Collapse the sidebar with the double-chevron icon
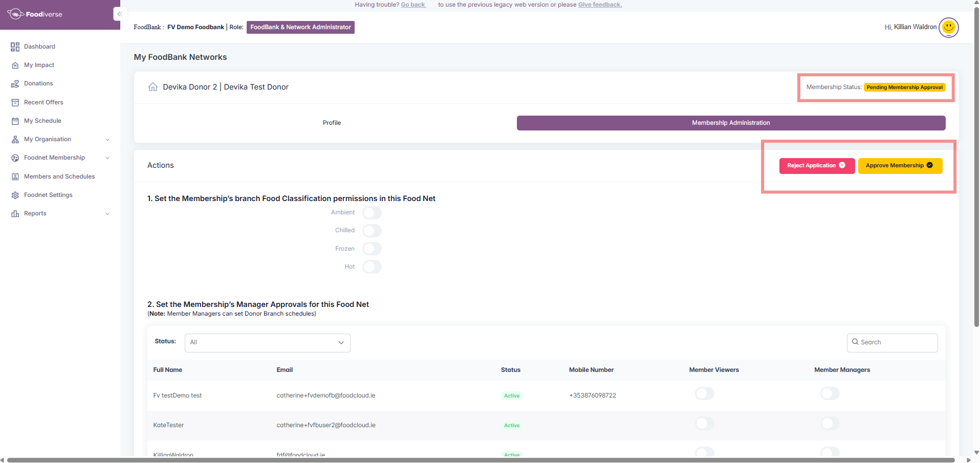This screenshot has width=980, height=463. tap(119, 14)
